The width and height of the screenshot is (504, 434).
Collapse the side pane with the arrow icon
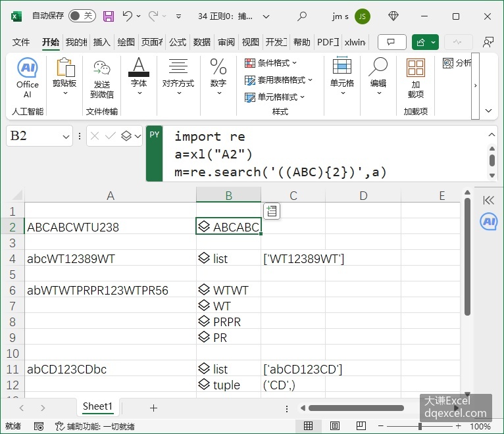pyautogui.click(x=488, y=201)
